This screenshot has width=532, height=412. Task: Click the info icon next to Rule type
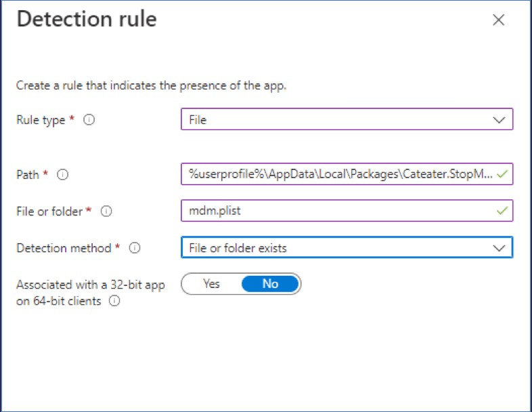tap(89, 120)
